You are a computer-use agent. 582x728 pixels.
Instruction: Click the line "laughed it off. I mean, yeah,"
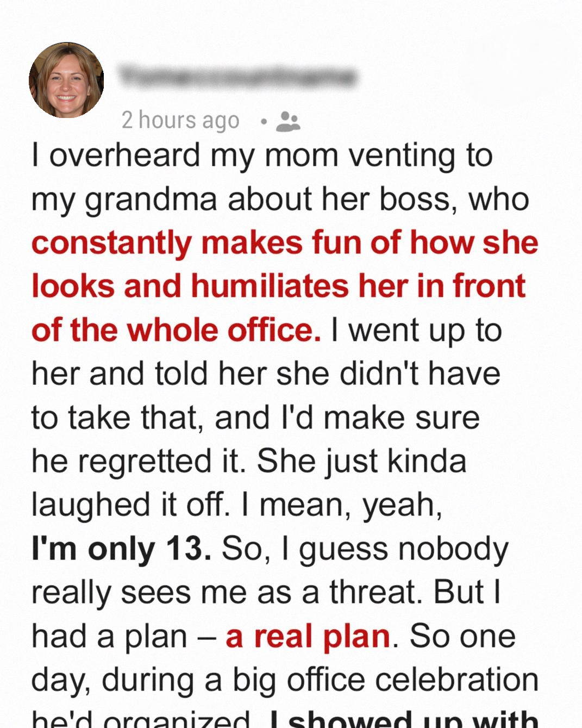point(236,505)
